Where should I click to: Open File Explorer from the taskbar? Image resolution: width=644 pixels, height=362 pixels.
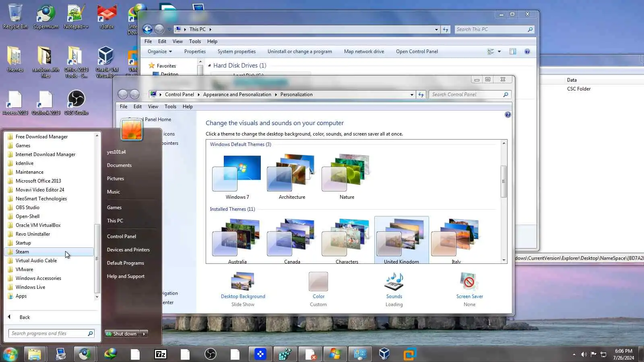click(x=35, y=354)
